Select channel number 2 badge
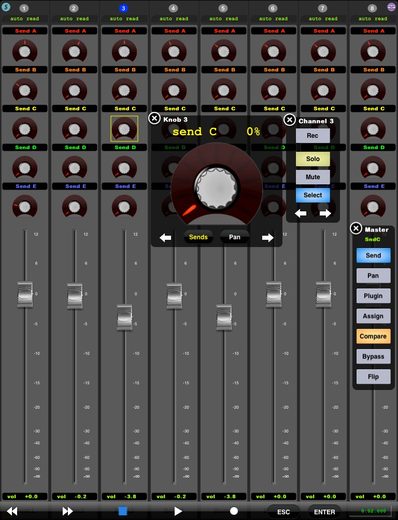This screenshot has height=520, width=398. (74, 8)
